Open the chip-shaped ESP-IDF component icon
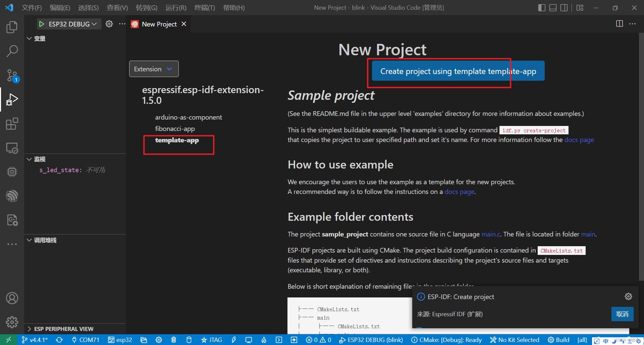The image size is (644, 345). tap(12, 172)
